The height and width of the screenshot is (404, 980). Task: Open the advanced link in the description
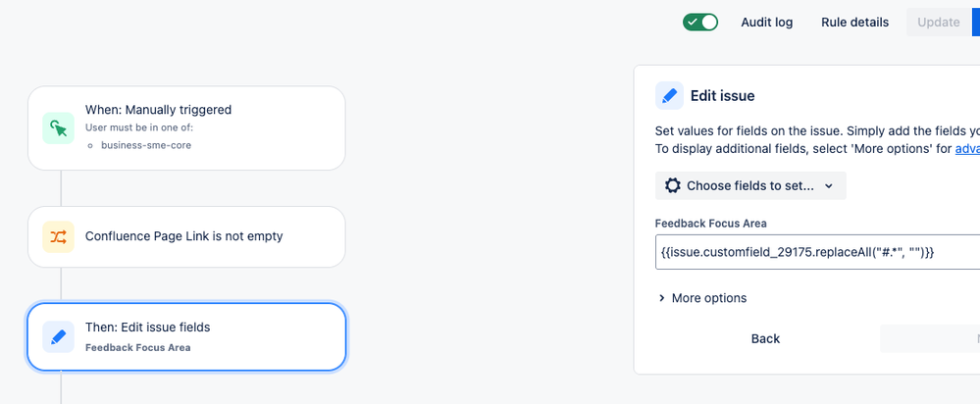[967, 148]
